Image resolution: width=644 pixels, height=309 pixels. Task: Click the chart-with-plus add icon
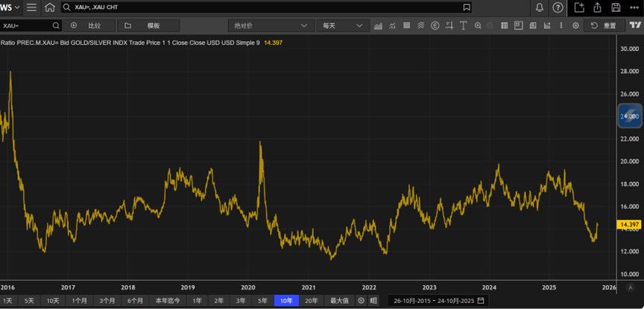tap(546, 25)
